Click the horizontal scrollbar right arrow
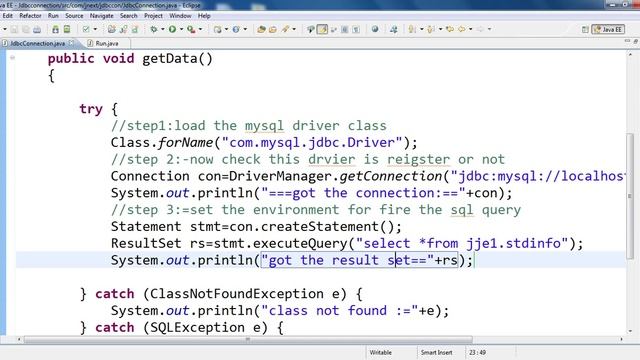Viewport: 640px width, 360px height. [621, 339]
